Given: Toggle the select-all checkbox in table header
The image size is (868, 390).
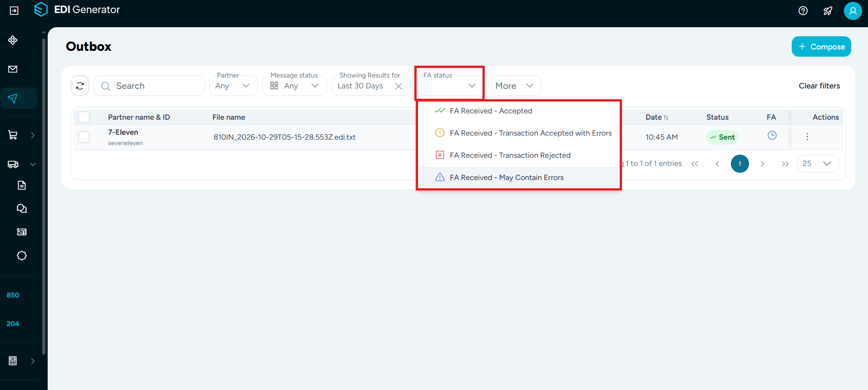Looking at the screenshot, I should [x=84, y=117].
